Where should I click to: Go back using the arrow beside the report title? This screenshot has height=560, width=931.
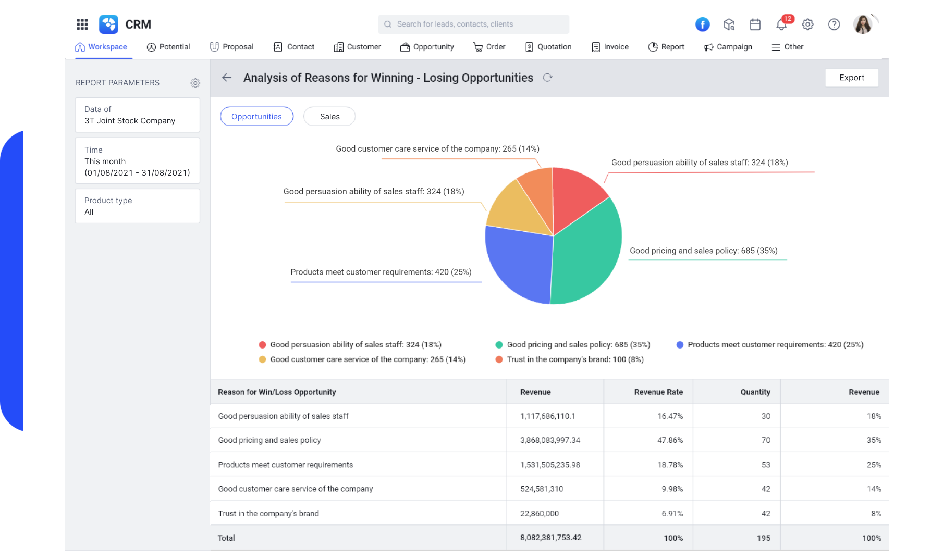point(226,78)
